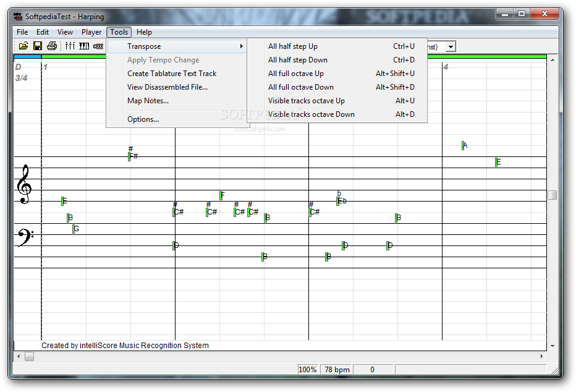Image resolution: width=576 pixels, height=392 pixels.
Task: Maximize the Harping window
Action: [522, 14]
